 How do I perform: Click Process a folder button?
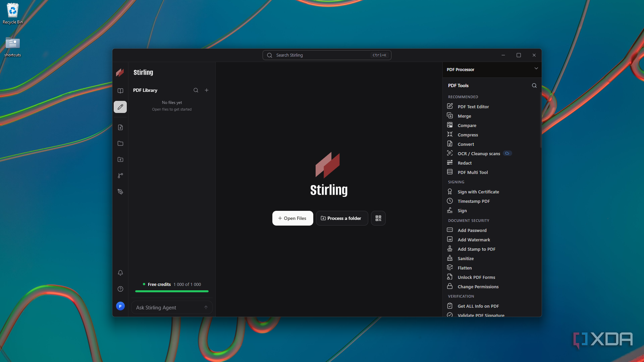pyautogui.click(x=342, y=218)
